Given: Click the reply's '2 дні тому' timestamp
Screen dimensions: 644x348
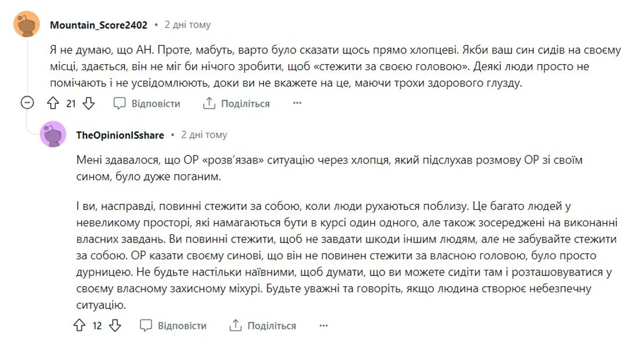Looking at the screenshot, I should coord(204,135).
